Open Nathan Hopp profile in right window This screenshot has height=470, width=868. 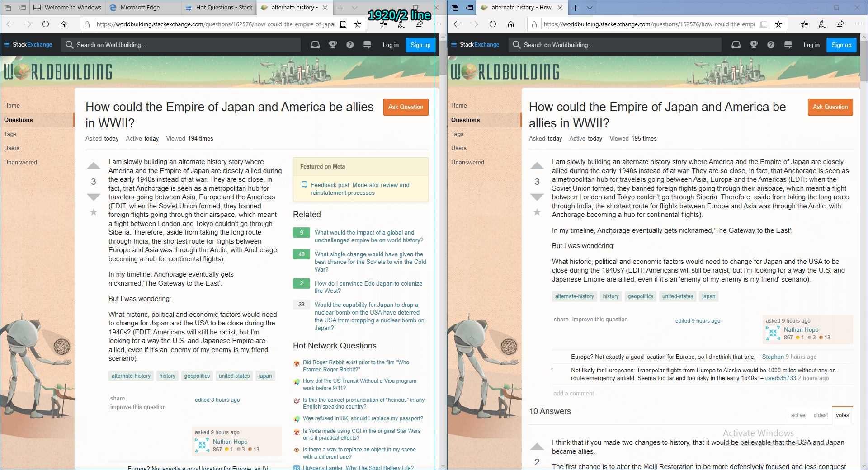801,330
